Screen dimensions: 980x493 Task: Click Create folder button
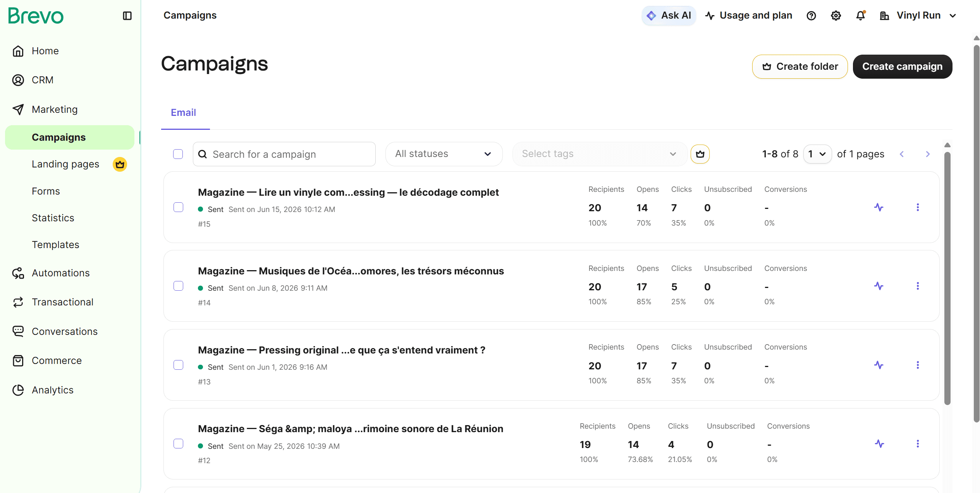coord(800,67)
